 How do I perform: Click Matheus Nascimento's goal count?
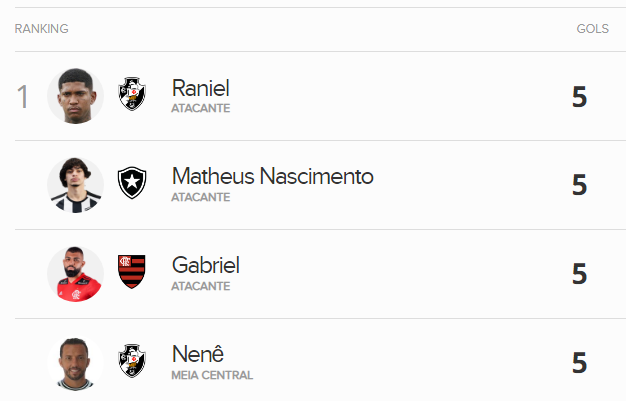[x=579, y=185]
